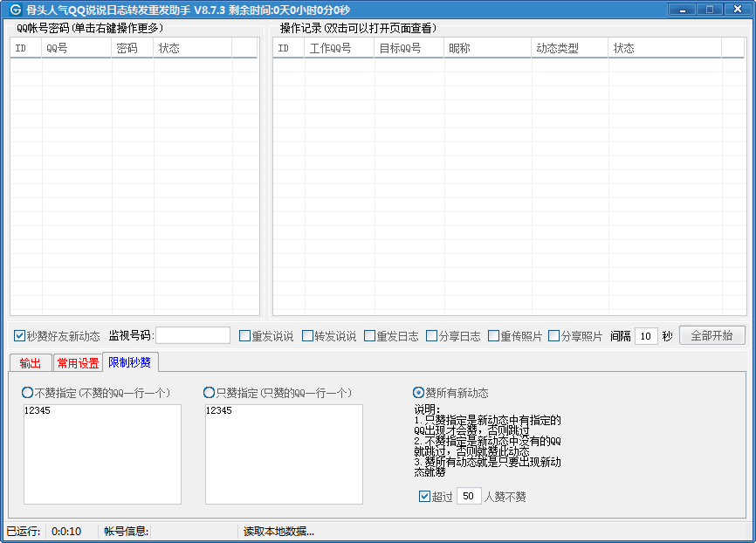Click the 动态类型 column header

569,49
